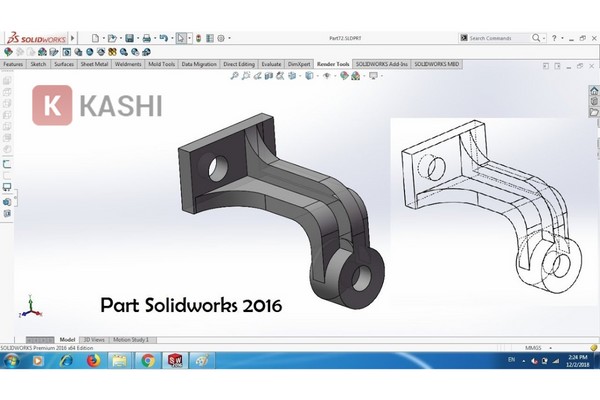The width and height of the screenshot is (600, 400).
Task: Open the Direct Editing tab
Action: click(238, 64)
